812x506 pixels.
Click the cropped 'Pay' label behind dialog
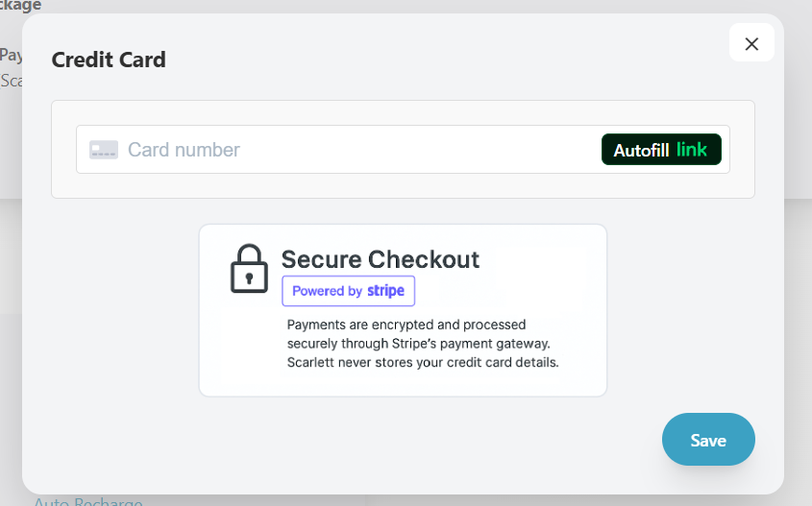pos(11,55)
